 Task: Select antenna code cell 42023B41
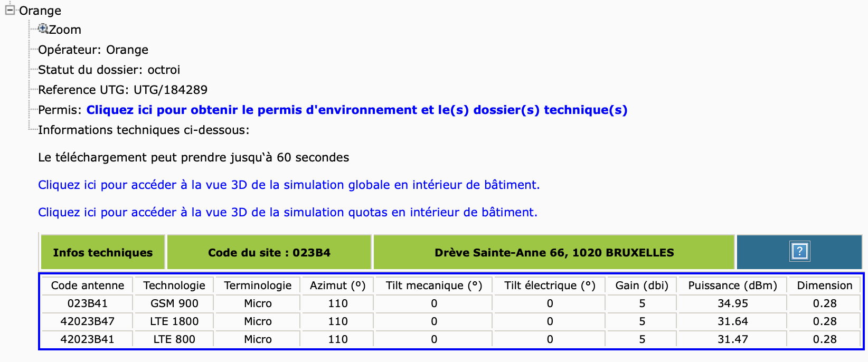point(88,339)
